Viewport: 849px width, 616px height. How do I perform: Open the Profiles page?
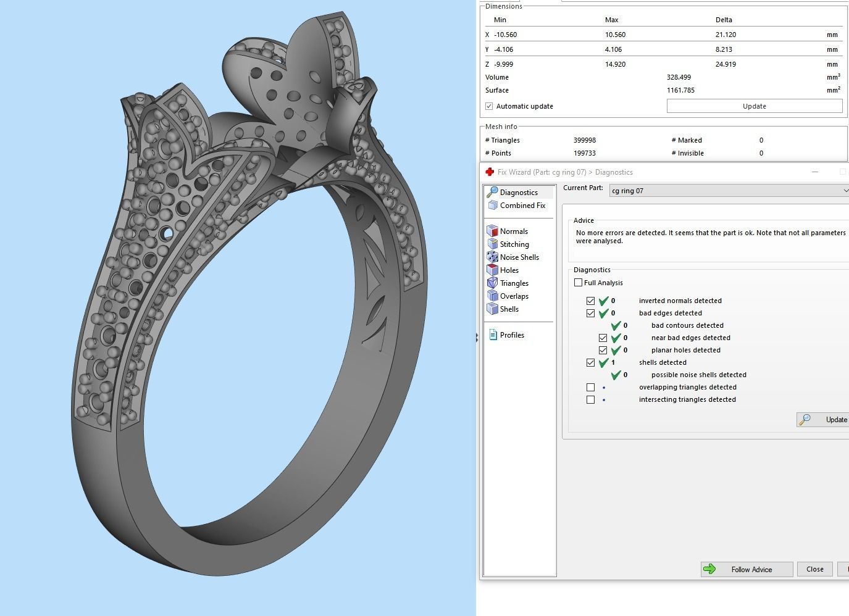tap(506, 335)
